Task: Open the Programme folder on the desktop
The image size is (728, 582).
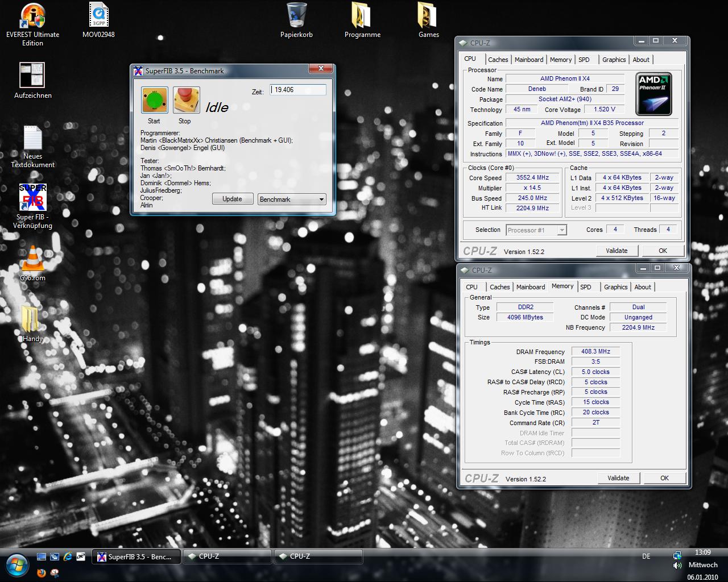Action: pyautogui.click(x=362, y=20)
